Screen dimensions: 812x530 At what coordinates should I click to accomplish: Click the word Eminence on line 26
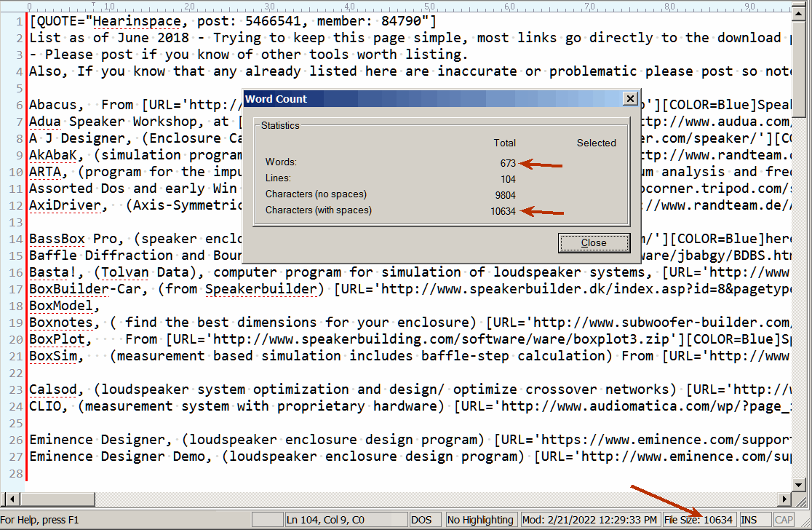tap(61, 440)
